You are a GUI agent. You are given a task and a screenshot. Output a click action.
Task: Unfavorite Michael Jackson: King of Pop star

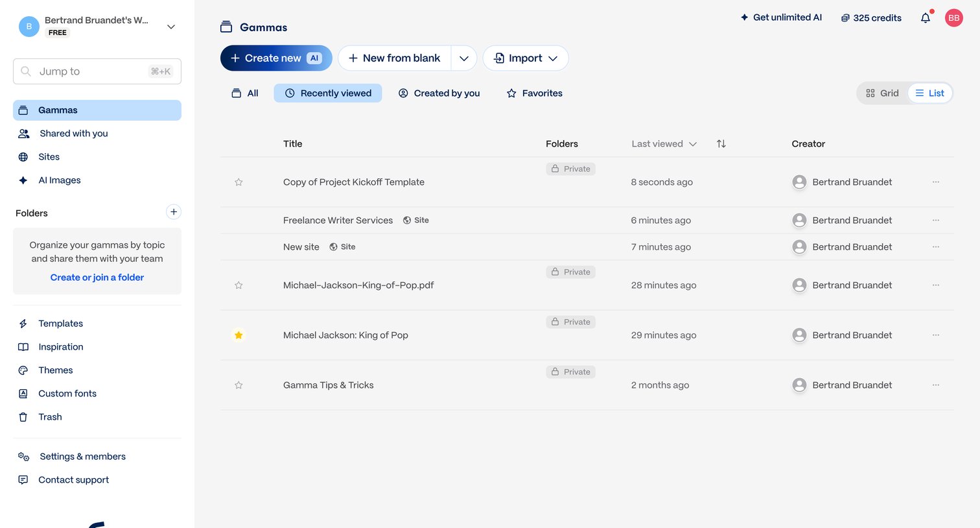coord(239,335)
